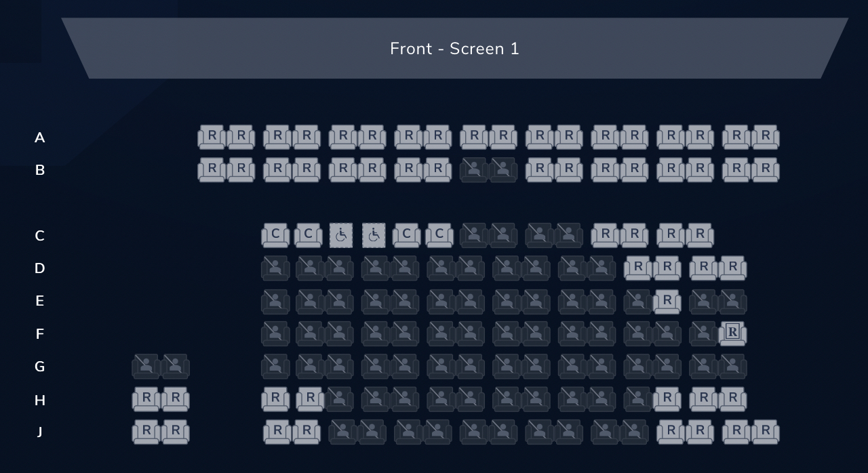Viewport: 868px width, 473px height.
Task: Select the rightmost seat in row H
Action: click(732, 399)
